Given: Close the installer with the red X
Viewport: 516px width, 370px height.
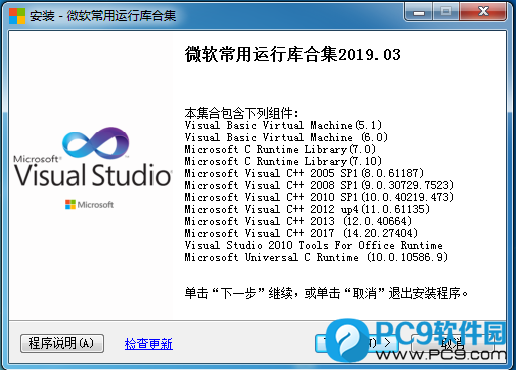Looking at the screenshot, I should (x=483, y=12).
